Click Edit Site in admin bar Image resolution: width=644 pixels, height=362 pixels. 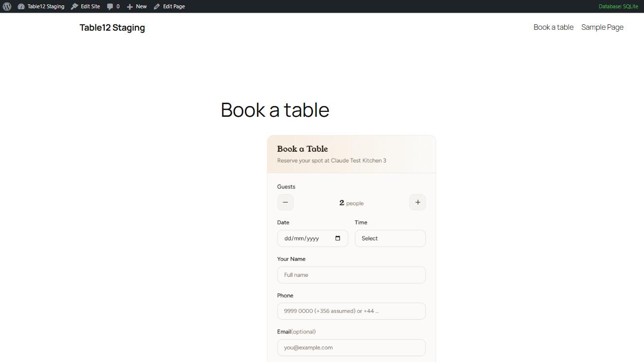(x=85, y=6)
